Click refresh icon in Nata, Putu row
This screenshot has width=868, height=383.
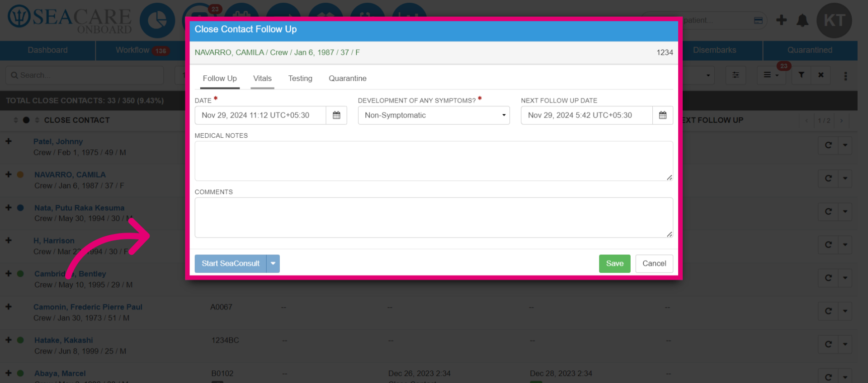tap(828, 211)
